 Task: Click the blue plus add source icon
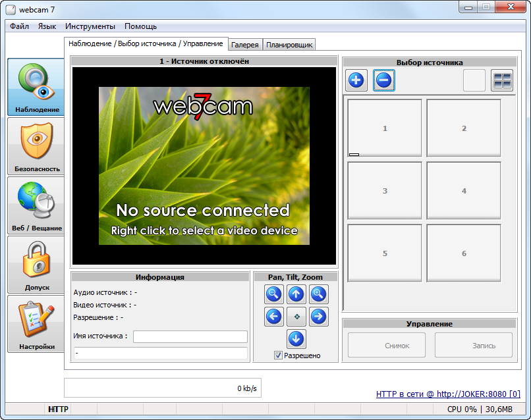pyautogui.click(x=356, y=80)
